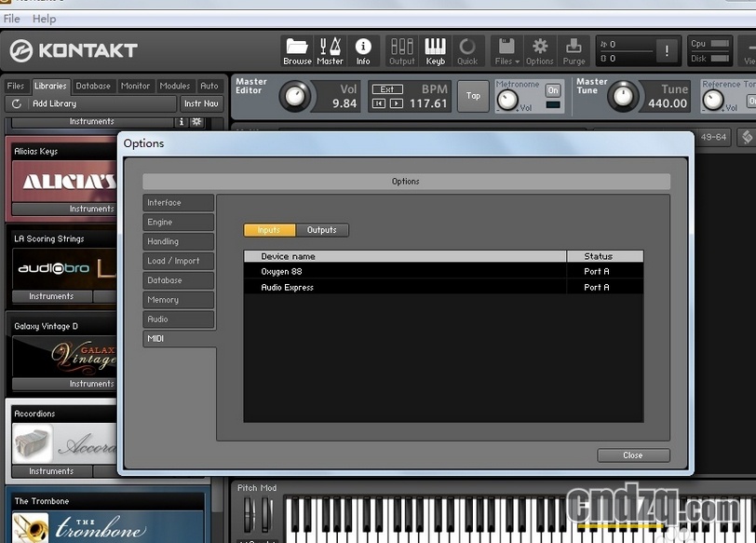This screenshot has height=543, width=756.
Task: Turn Metronome On button
Action: point(553,90)
